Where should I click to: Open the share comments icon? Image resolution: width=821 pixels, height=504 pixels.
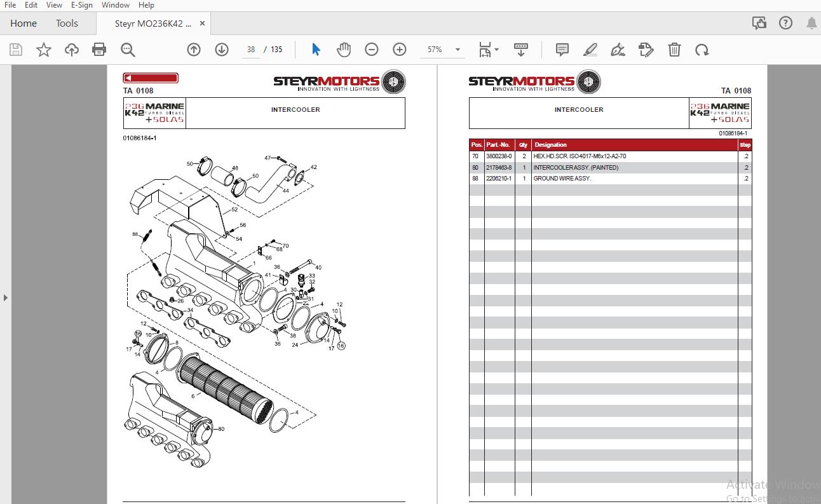759,24
